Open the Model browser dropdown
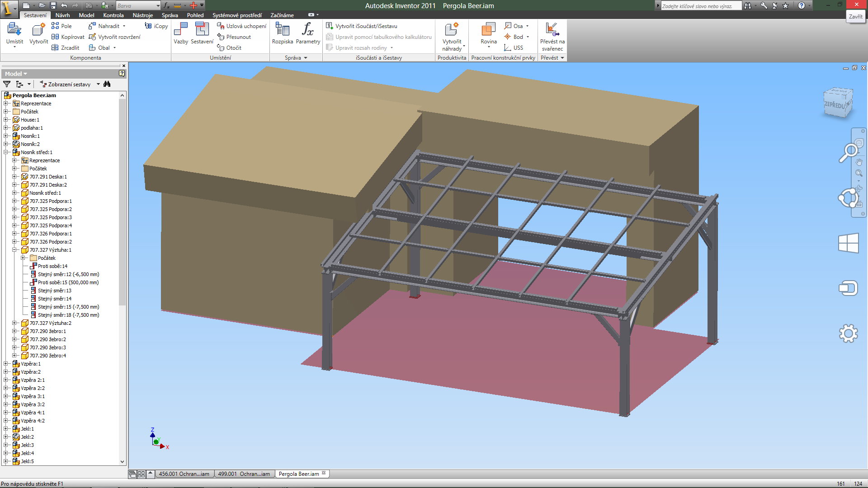 16,74
